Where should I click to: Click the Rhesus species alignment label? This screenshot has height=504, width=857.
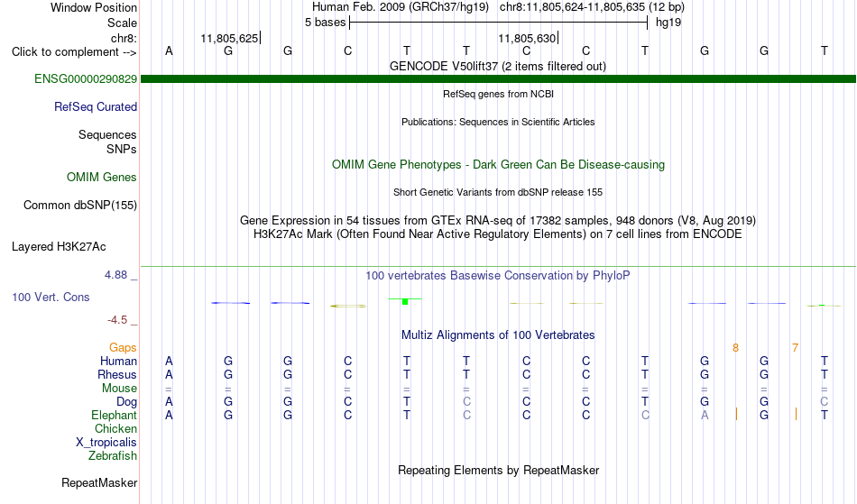tap(117, 374)
